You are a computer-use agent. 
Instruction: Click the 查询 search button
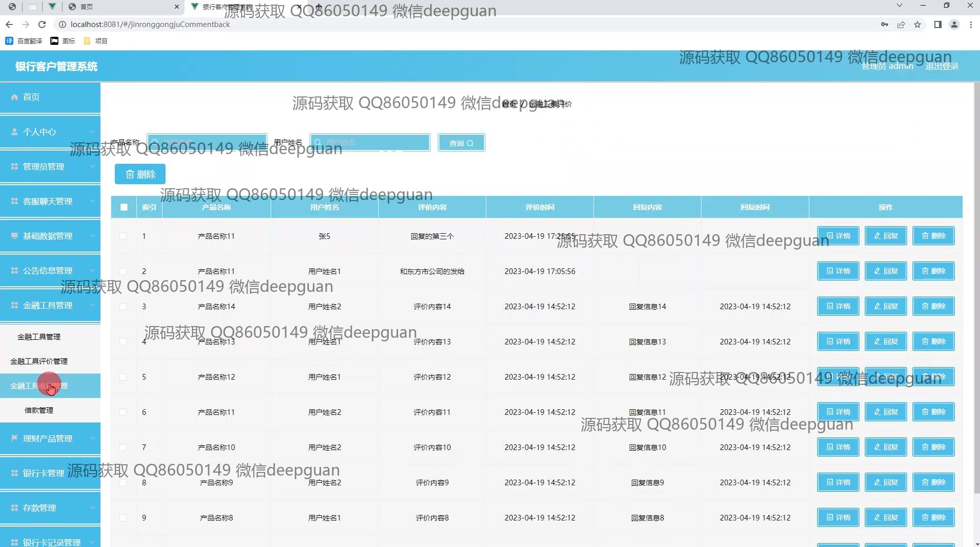tap(461, 143)
